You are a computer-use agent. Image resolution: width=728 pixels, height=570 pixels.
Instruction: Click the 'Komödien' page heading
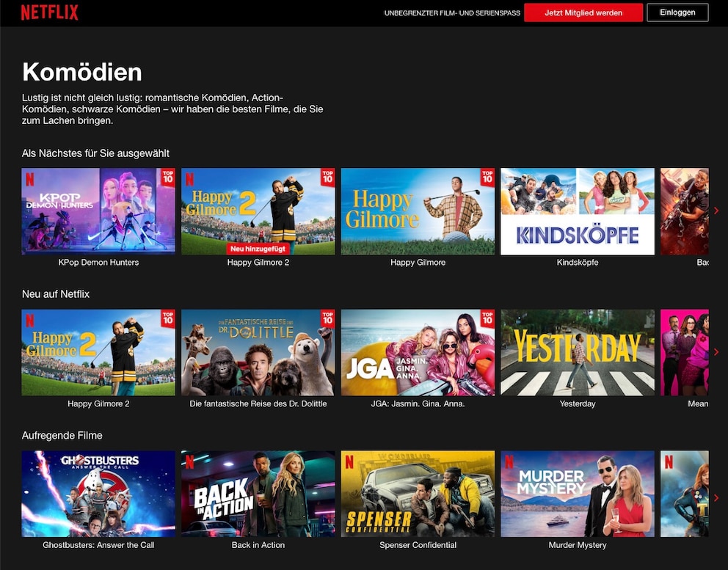(x=82, y=73)
